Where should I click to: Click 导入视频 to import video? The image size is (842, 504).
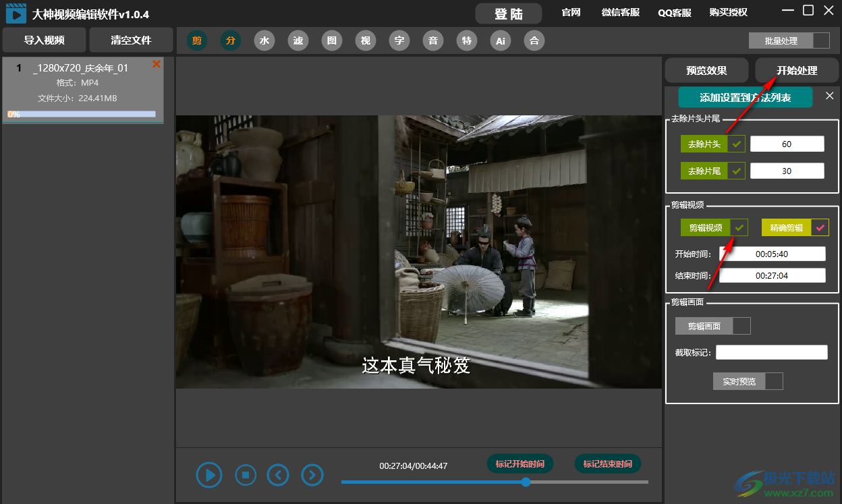(x=45, y=40)
